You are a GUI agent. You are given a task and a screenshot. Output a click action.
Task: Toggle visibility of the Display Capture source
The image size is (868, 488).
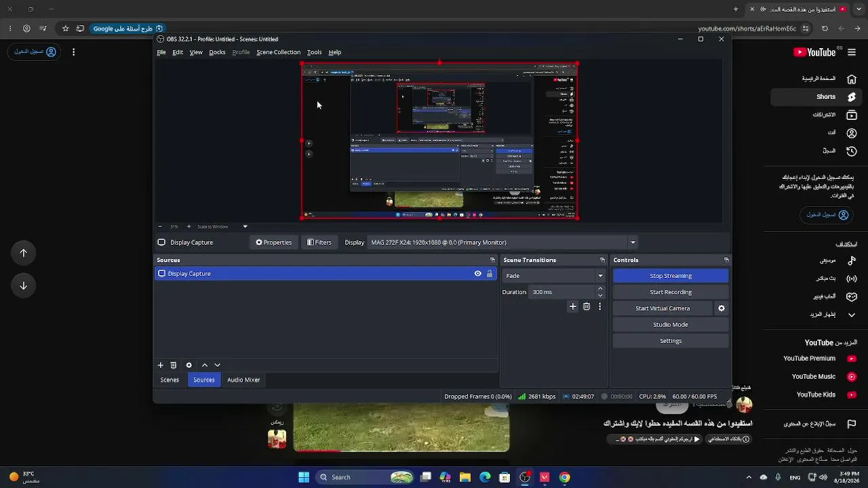point(478,274)
